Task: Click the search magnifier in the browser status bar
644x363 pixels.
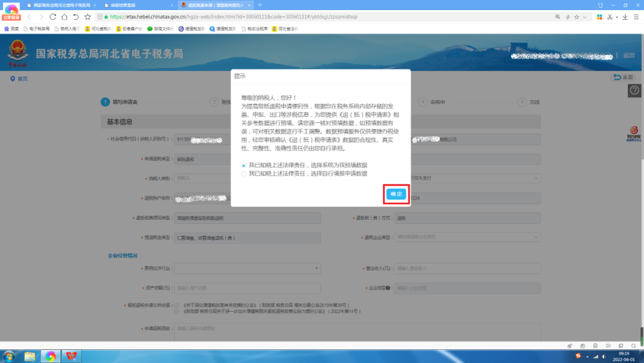Action: click(633, 346)
